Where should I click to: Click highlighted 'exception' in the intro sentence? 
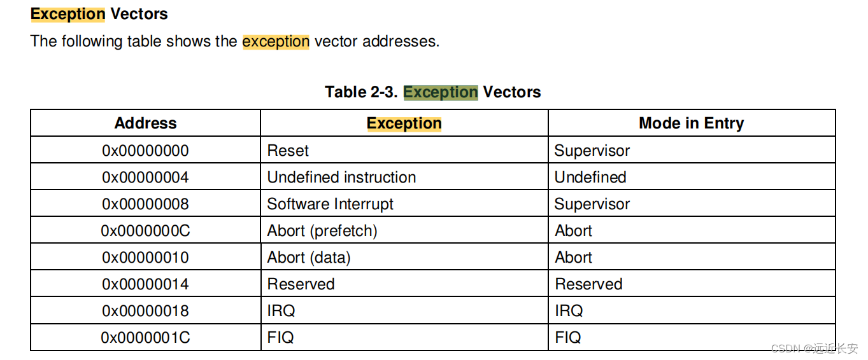(x=276, y=41)
